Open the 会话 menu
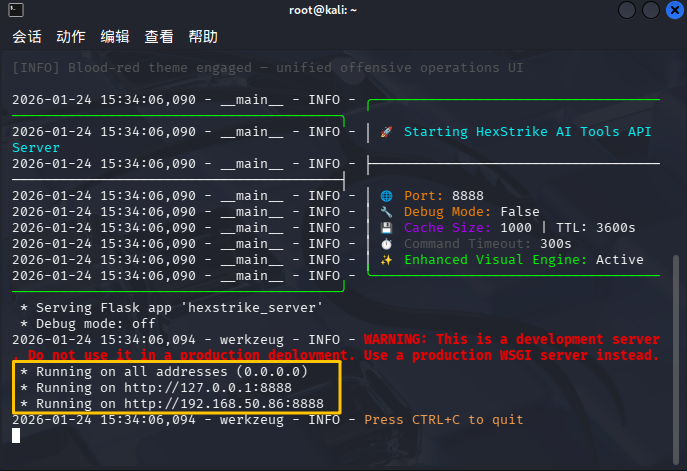This screenshot has height=471, width=687. 27,37
